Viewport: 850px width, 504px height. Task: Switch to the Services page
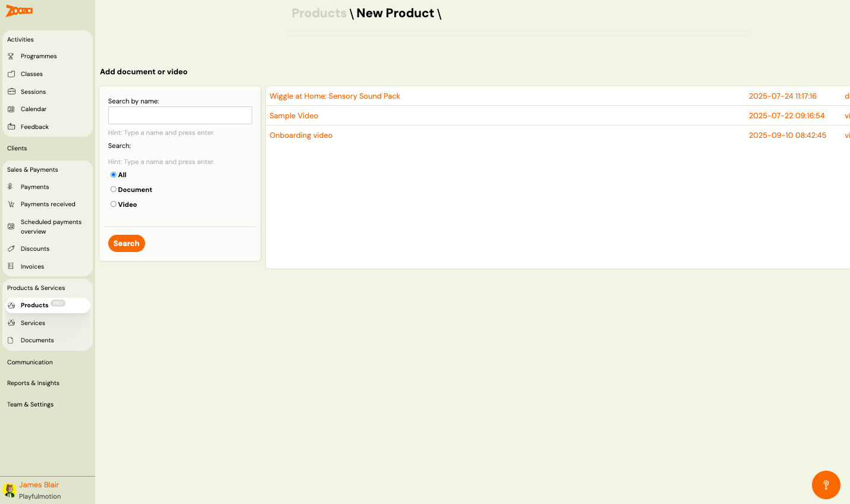tap(33, 323)
